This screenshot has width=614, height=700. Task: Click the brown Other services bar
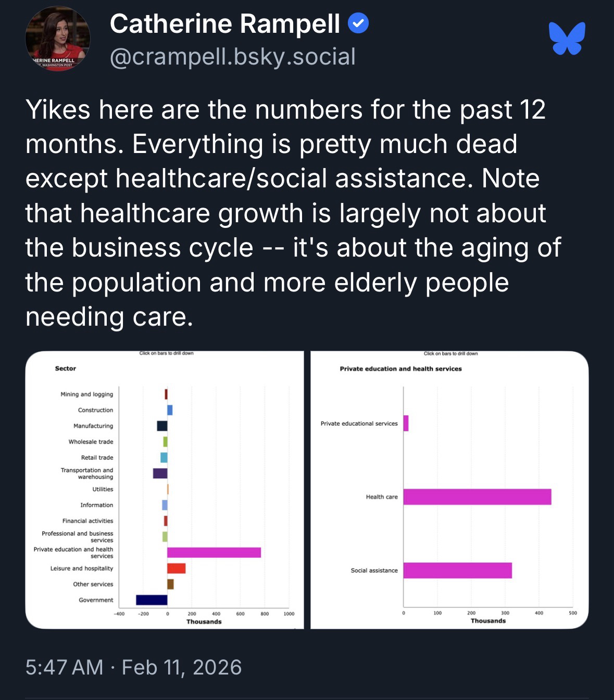tap(170, 584)
